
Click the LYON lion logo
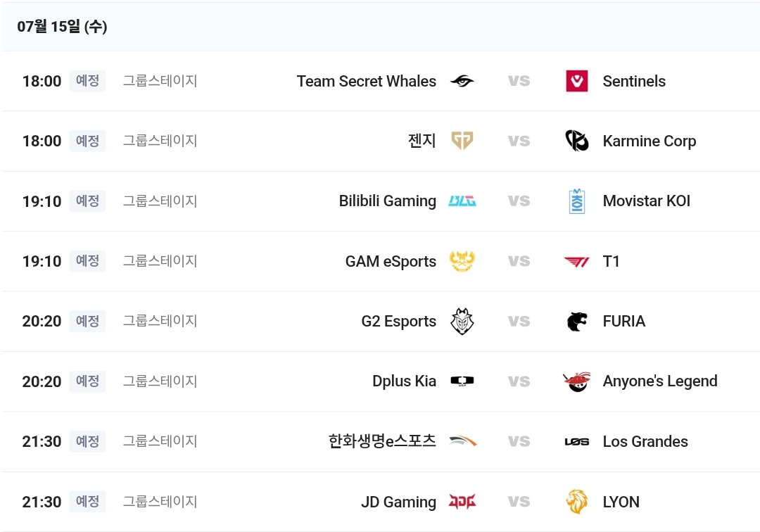pos(577,502)
